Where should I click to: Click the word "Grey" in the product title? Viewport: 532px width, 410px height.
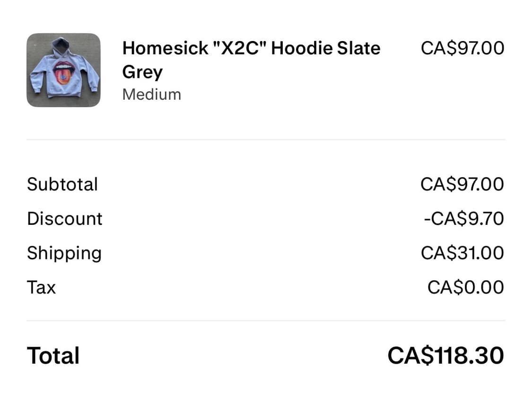142,72
